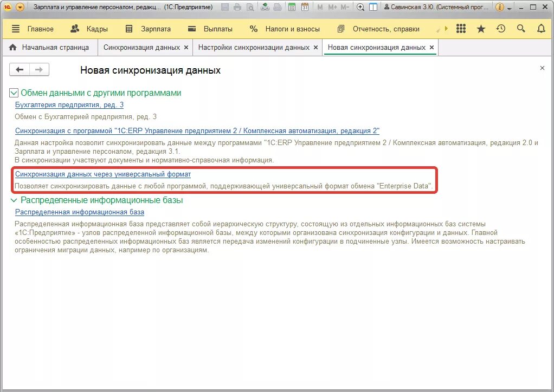The image size is (554, 392).
Task: Click the disabled Save icon in title bar
Action: coord(225,7)
